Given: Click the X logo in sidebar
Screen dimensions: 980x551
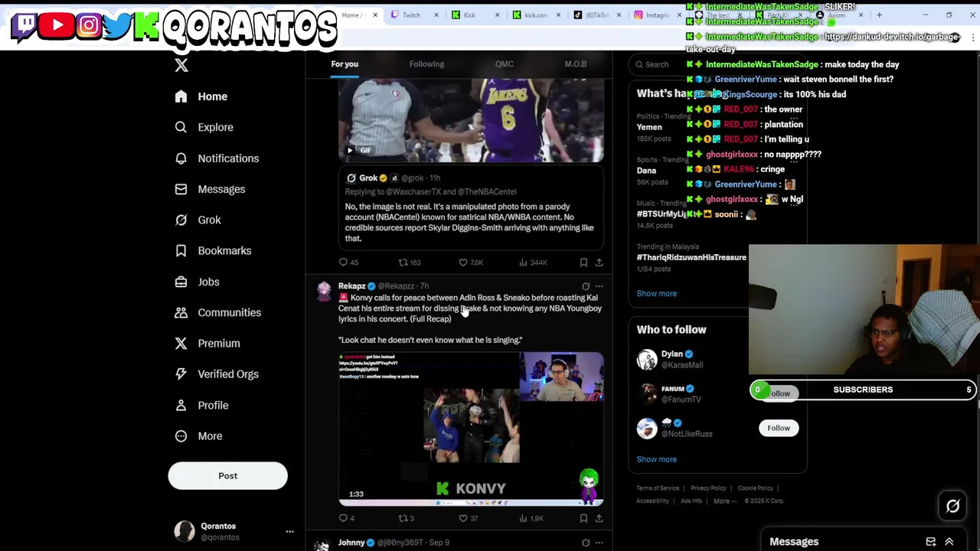Looking at the screenshot, I should tap(181, 65).
